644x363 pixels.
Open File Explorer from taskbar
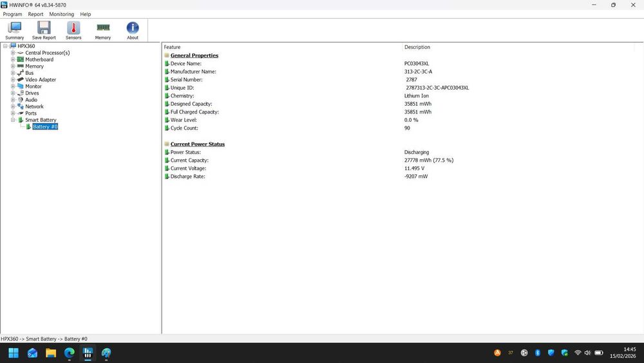click(x=51, y=353)
